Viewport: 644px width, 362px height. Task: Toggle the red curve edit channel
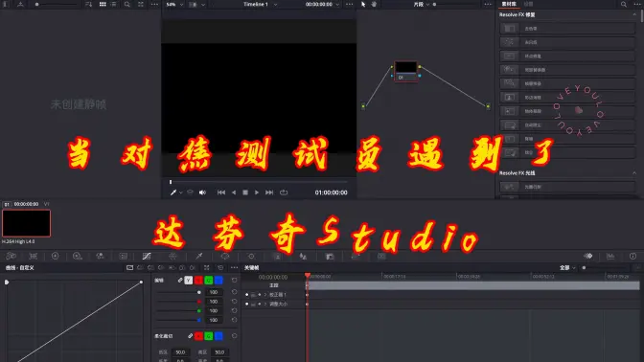(x=198, y=281)
